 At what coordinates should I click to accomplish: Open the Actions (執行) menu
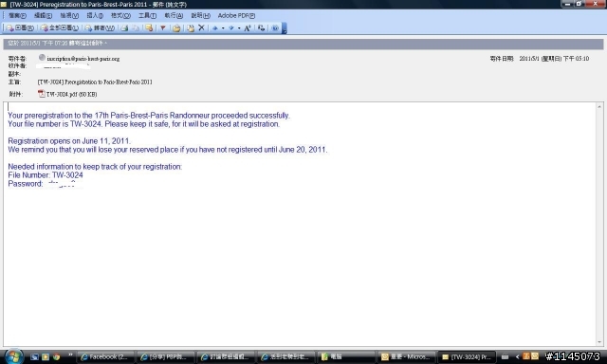point(174,15)
